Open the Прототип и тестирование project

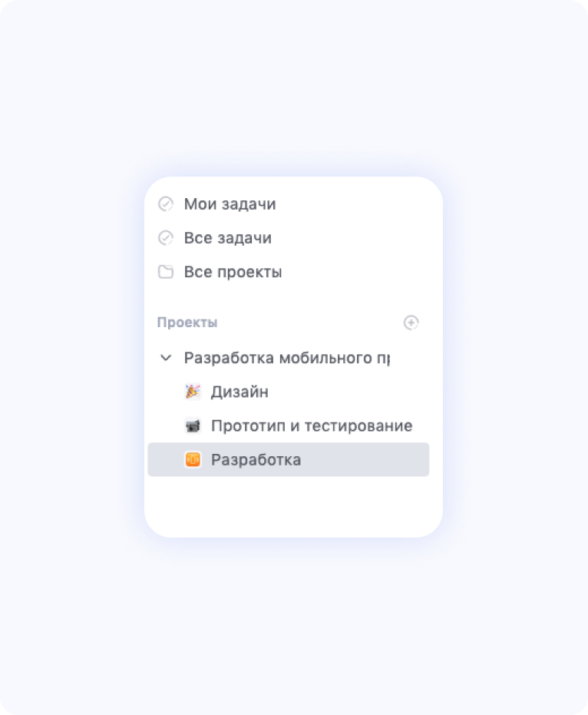click(311, 425)
